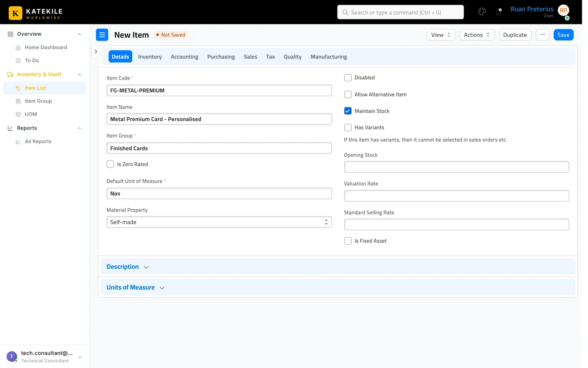Switch to the Manufacturing tab
588x368 pixels.
click(329, 57)
